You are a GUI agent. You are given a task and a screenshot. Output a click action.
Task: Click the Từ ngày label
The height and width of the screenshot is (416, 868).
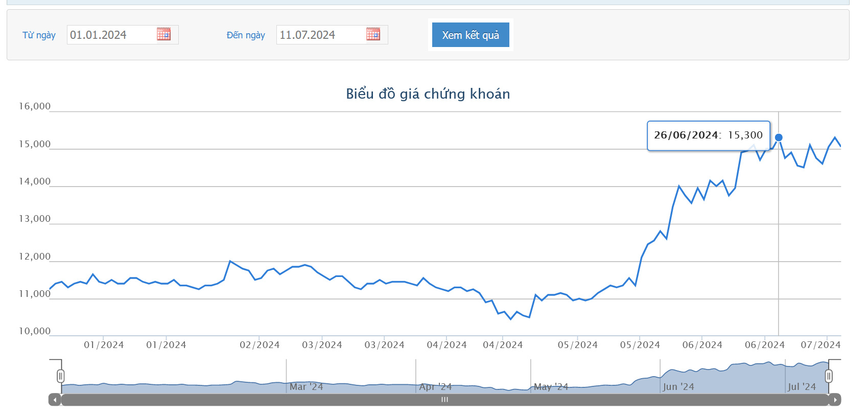[39, 35]
